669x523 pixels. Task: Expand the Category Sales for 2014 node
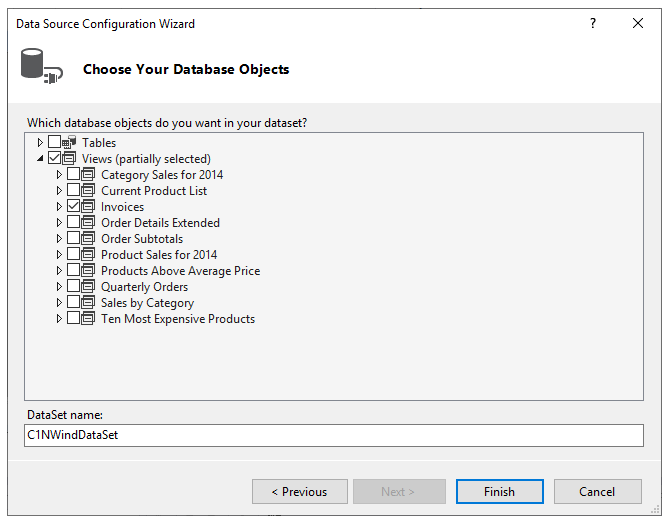coord(60,175)
